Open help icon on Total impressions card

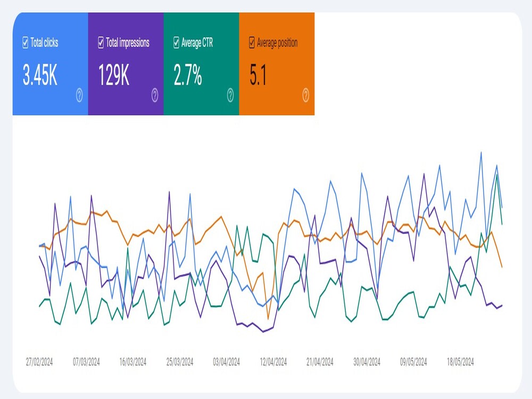(x=155, y=95)
